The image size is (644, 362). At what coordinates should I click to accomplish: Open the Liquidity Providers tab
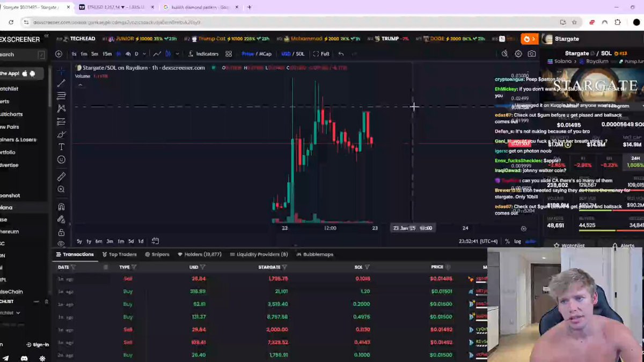pos(259,254)
